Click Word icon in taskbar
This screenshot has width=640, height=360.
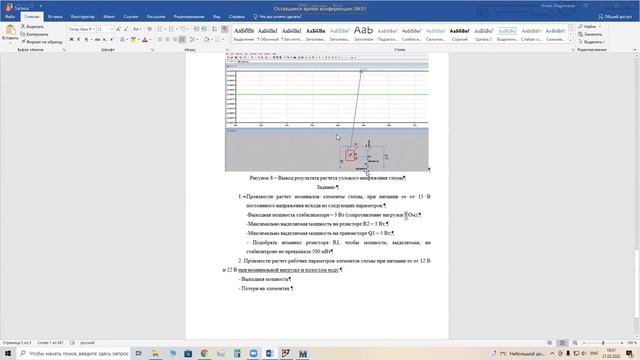pos(269,353)
